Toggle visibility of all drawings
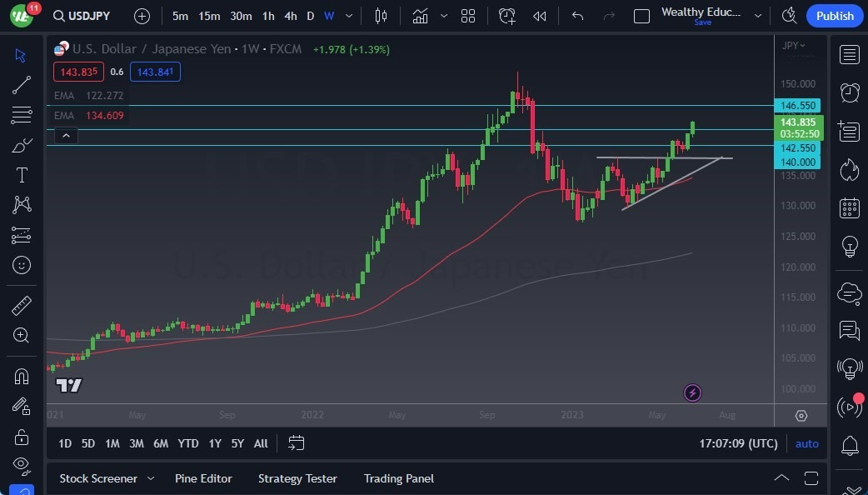The width and height of the screenshot is (868, 495). [x=21, y=466]
